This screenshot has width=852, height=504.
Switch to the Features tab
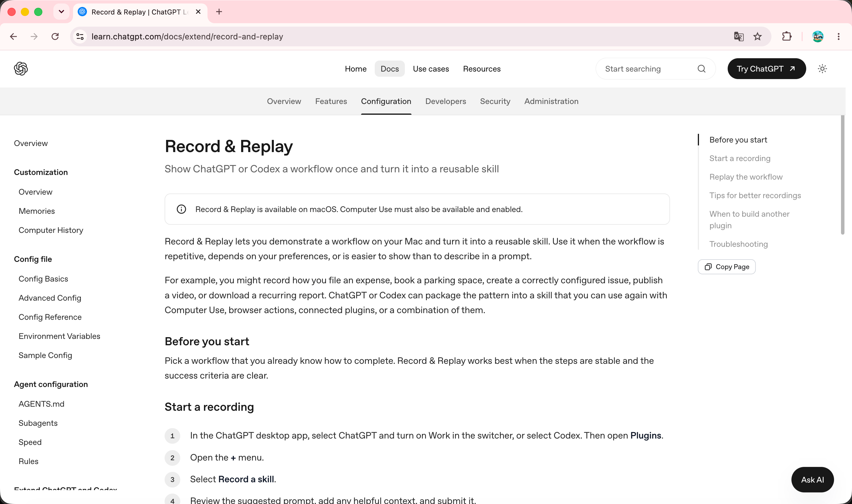point(331,101)
